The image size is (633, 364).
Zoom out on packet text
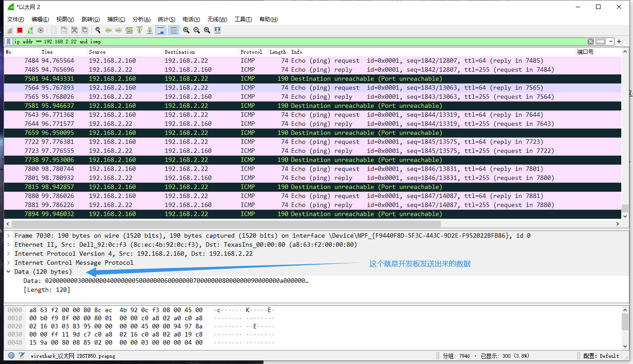(197, 30)
